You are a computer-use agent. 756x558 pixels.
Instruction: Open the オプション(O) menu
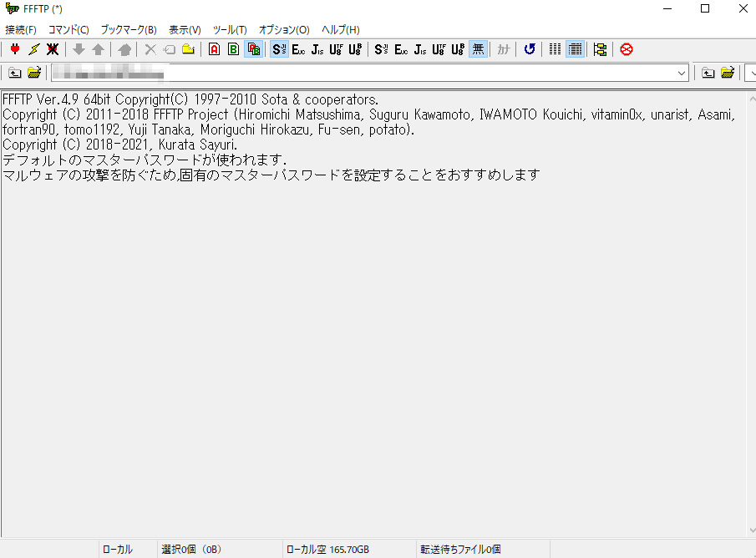tap(284, 30)
